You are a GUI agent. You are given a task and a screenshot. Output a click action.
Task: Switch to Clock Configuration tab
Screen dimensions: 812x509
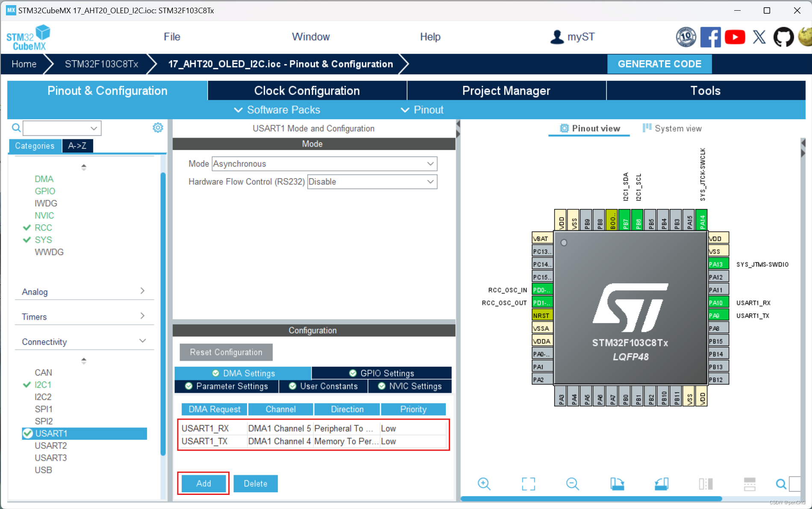[307, 91]
